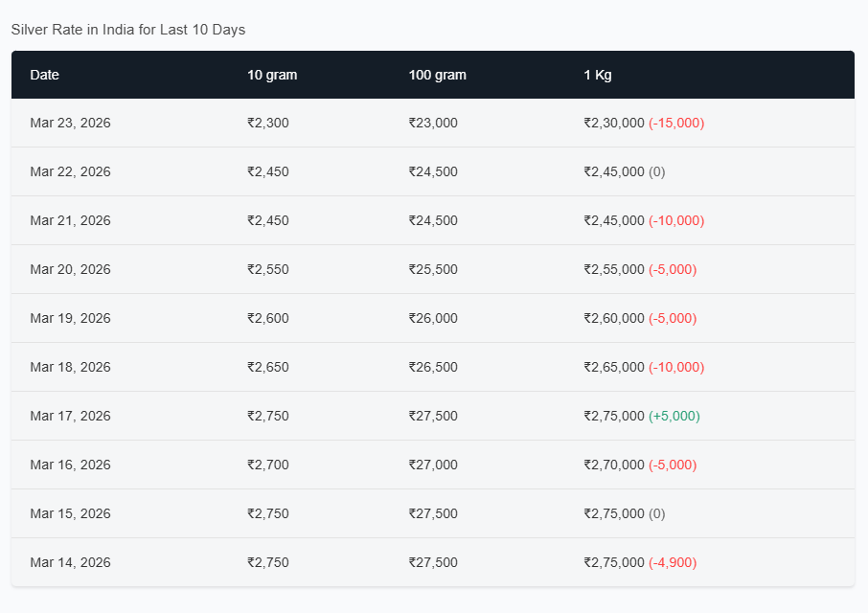868x613 pixels.
Task: Click the Mar 15, 2026 date cell
Action: point(70,513)
